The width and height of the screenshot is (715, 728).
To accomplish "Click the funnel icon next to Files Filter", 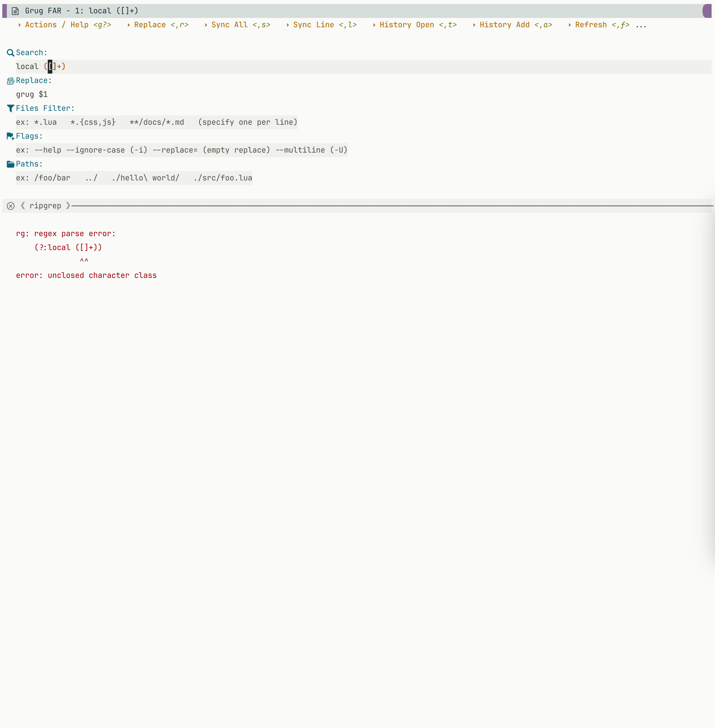I will 10,108.
